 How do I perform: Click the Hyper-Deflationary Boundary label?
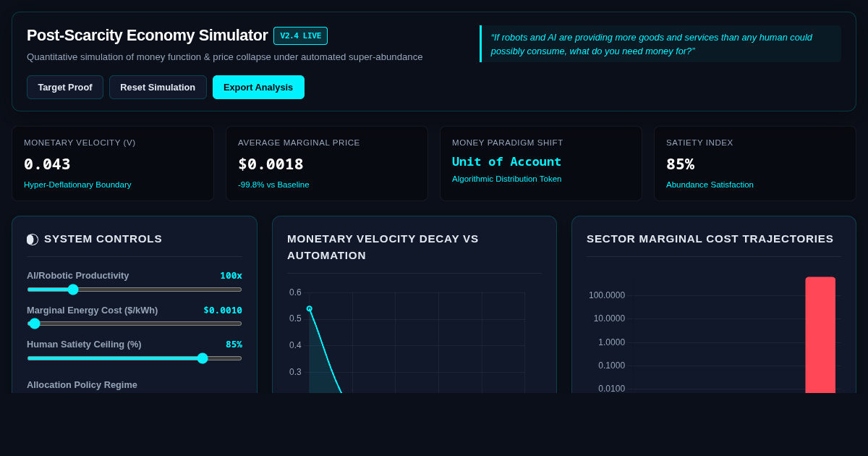[x=77, y=185]
